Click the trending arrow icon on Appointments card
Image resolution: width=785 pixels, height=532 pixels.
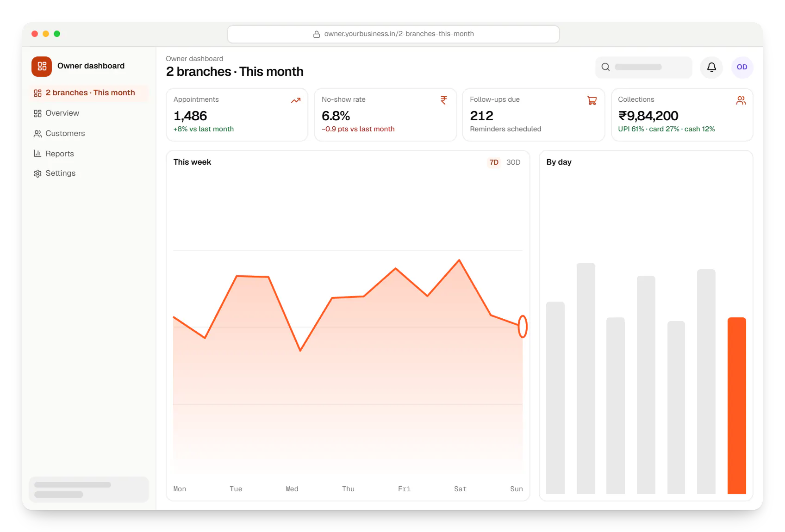coord(296,100)
